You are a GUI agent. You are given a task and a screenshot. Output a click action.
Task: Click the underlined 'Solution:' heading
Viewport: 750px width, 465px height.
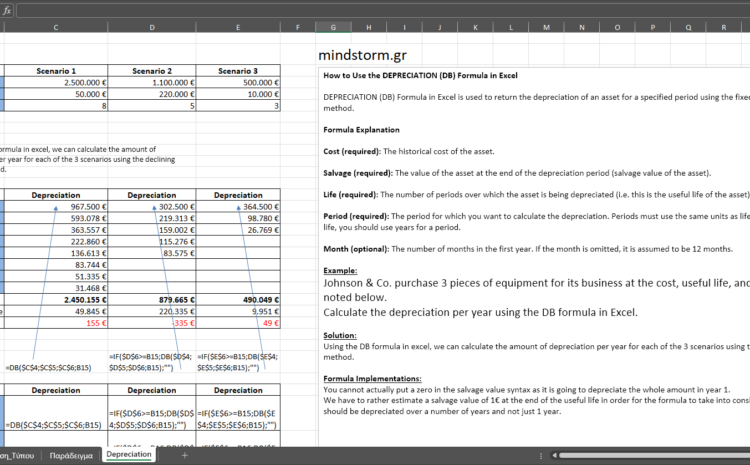(x=340, y=335)
